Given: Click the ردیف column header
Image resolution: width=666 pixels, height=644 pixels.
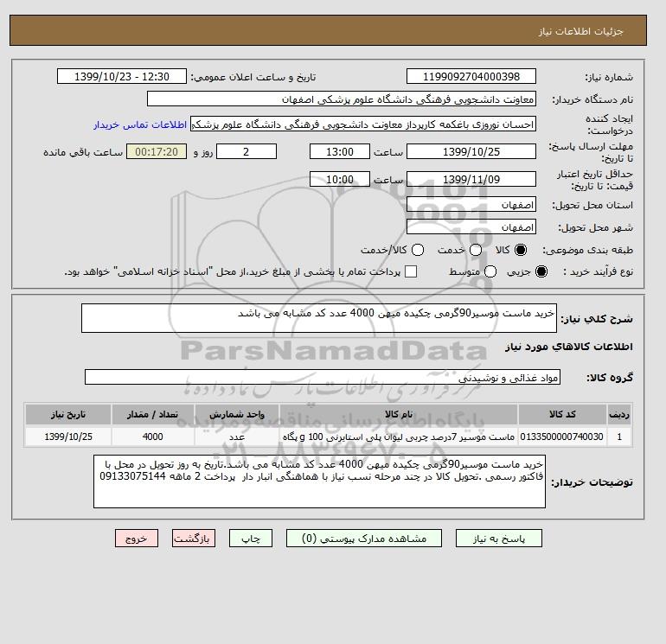Looking at the screenshot, I should (x=619, y=414).
